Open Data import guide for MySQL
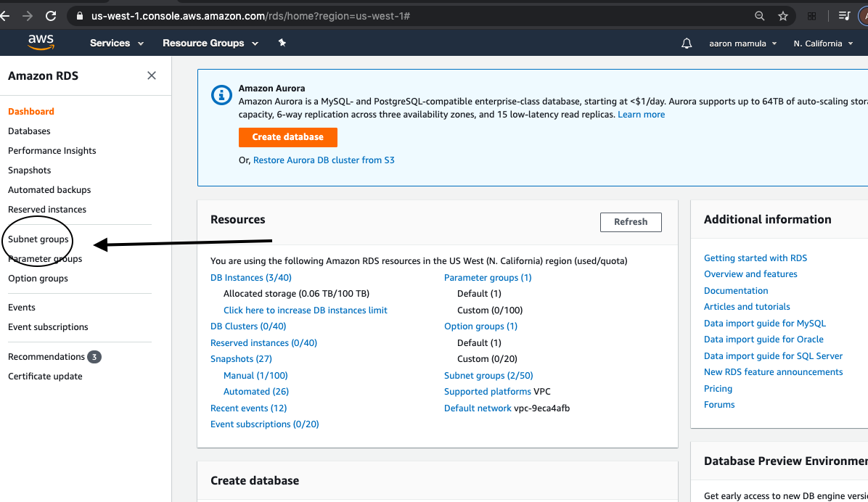The image size is (868, 502). point(764,324)
